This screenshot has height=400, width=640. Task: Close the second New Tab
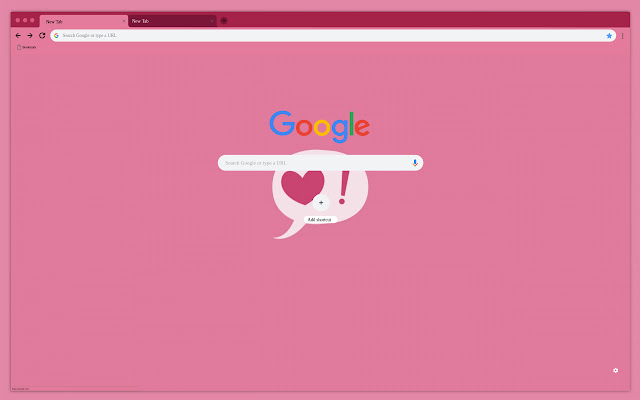211,21
